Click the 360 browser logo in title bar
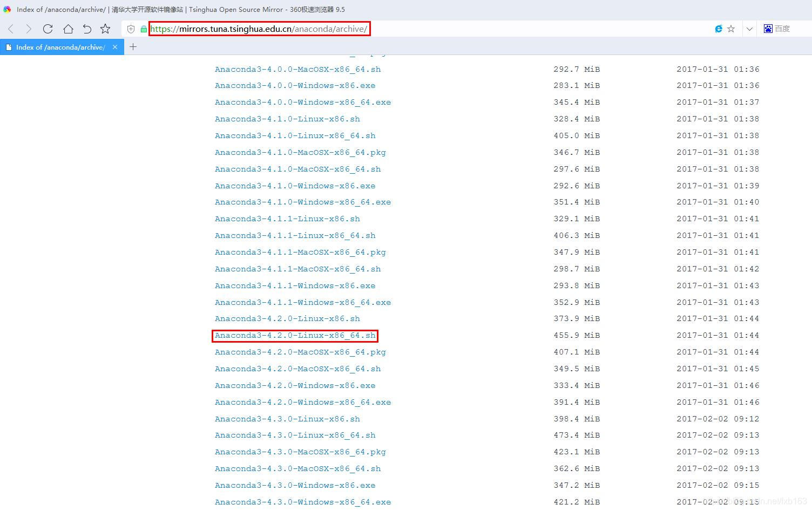The image size is (812, 511). pos(7,9)
